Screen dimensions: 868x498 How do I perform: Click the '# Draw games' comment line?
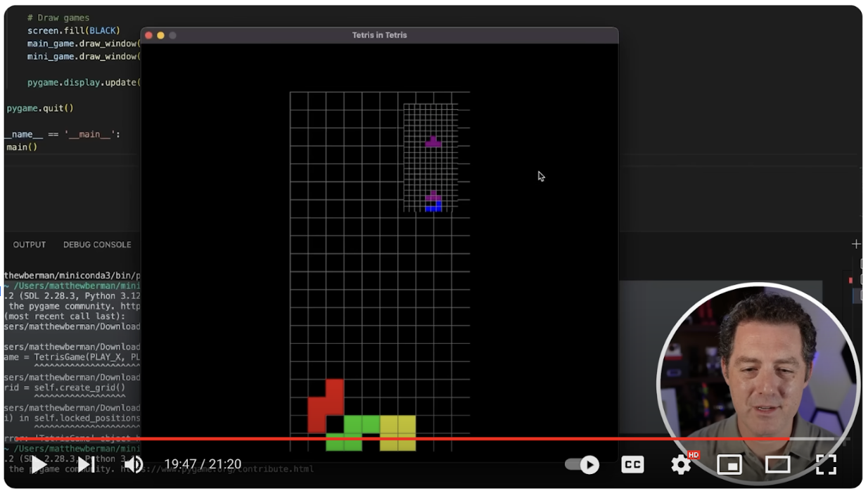point(58,18)
